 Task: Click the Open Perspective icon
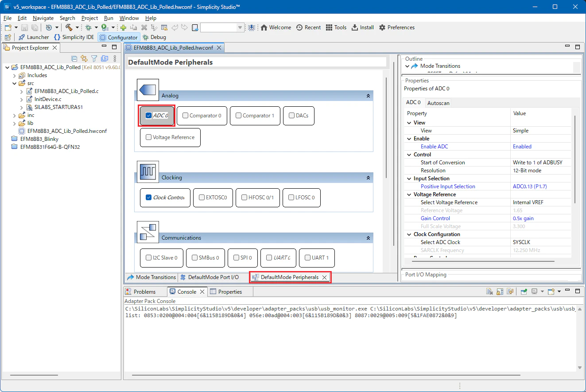coord(8,37)
